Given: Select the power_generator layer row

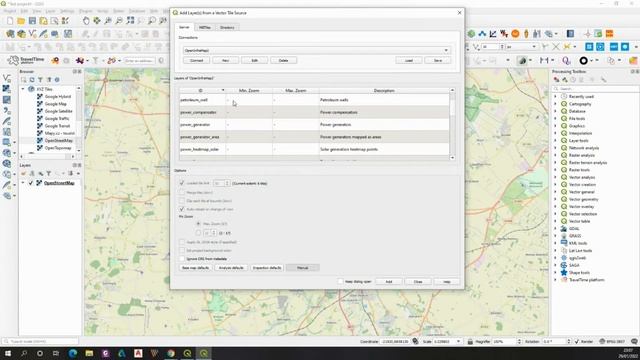Looking at the screenshot, I should [x=314, y=124].
